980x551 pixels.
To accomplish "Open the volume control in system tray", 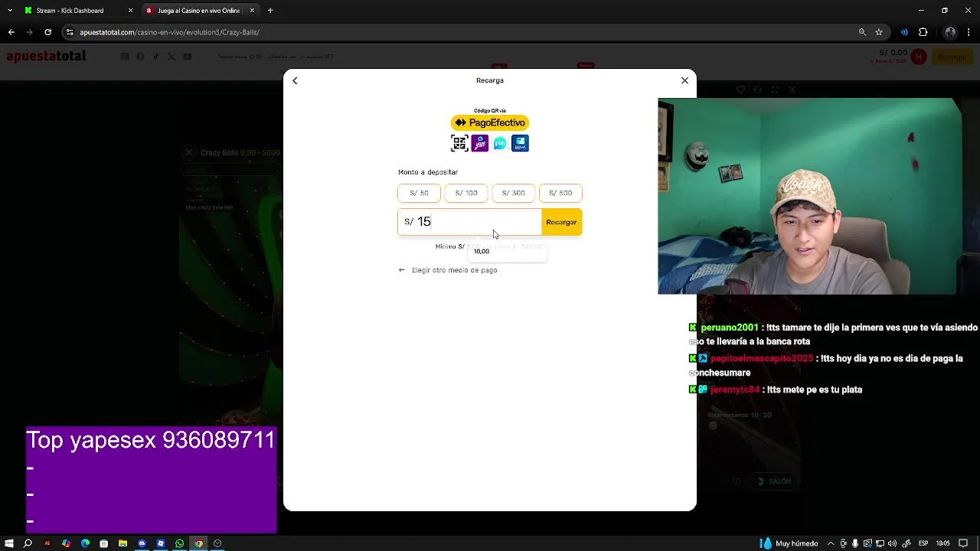I will [x=892, y=543].
